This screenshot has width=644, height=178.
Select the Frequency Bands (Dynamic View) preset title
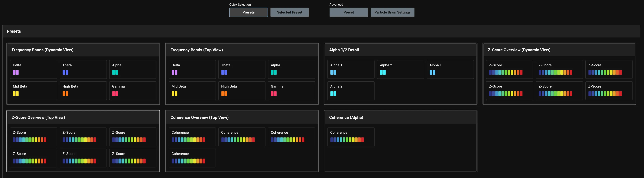42,50
